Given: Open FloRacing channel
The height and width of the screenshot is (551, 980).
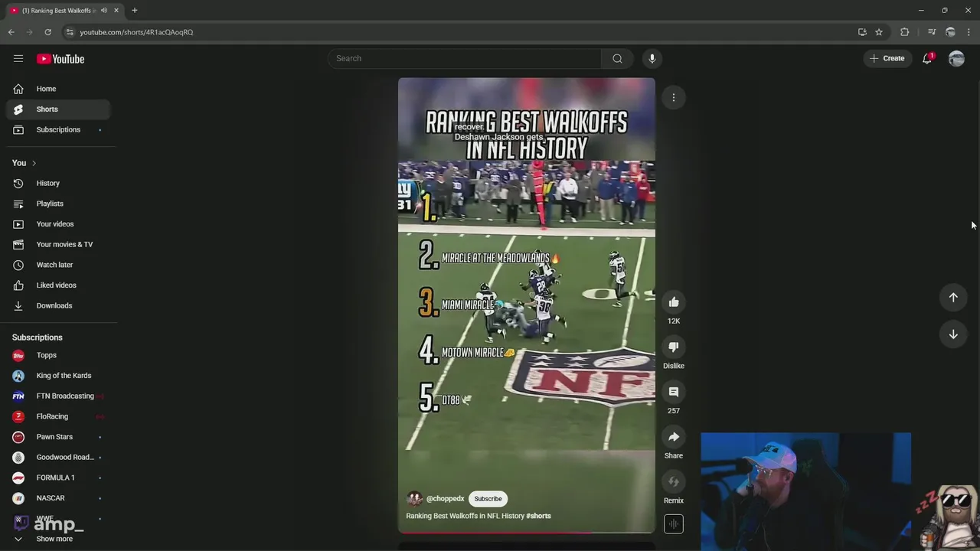Looking at the screenshot, I should click(x=58, y=416).
